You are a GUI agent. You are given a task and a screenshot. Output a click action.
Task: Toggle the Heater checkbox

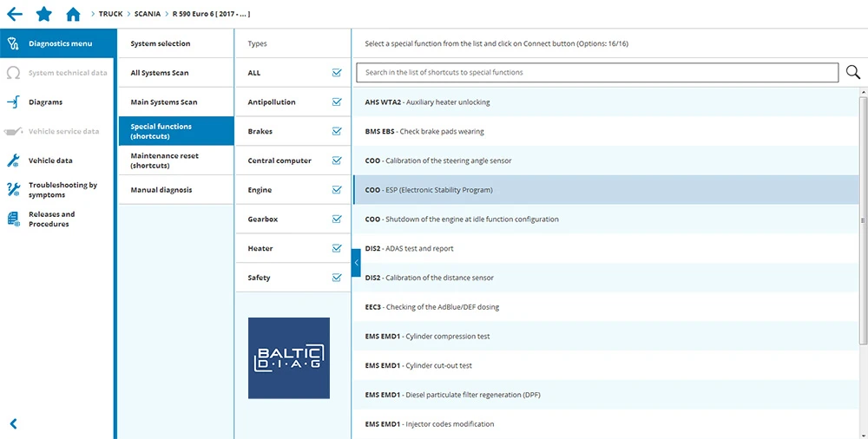coord(337,248)
